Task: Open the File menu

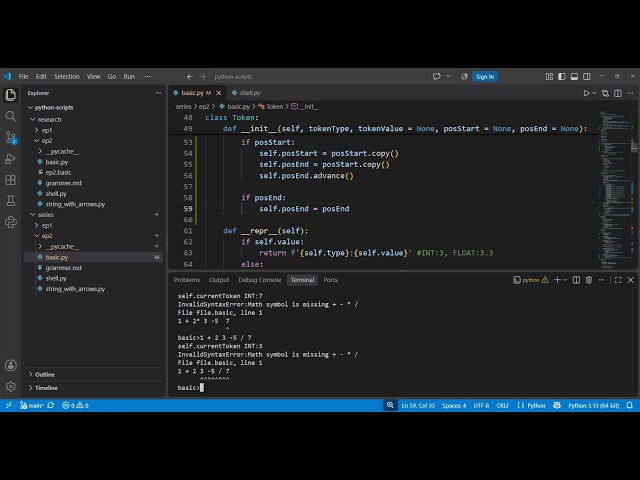Action: [x=23, y=76]
